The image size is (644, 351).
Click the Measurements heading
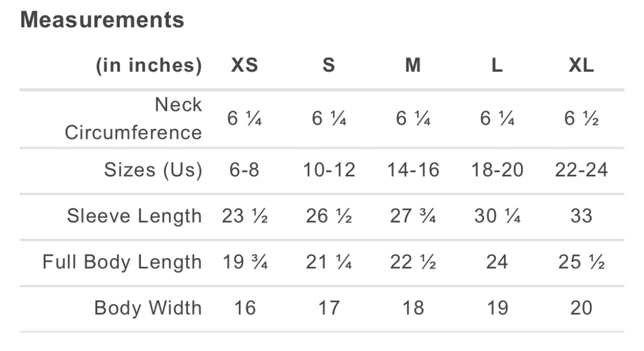(102, 20)
